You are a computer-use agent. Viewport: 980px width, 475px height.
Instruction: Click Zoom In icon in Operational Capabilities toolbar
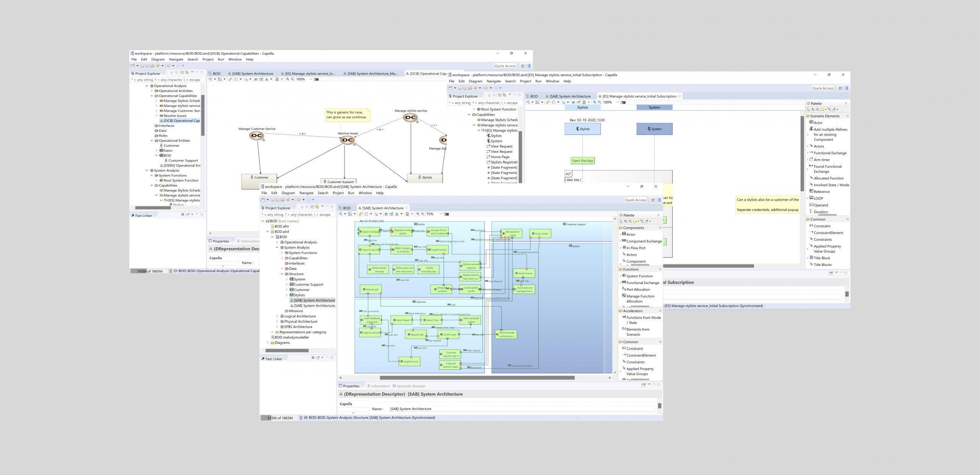pyautogui.click(x=288, y=79)
